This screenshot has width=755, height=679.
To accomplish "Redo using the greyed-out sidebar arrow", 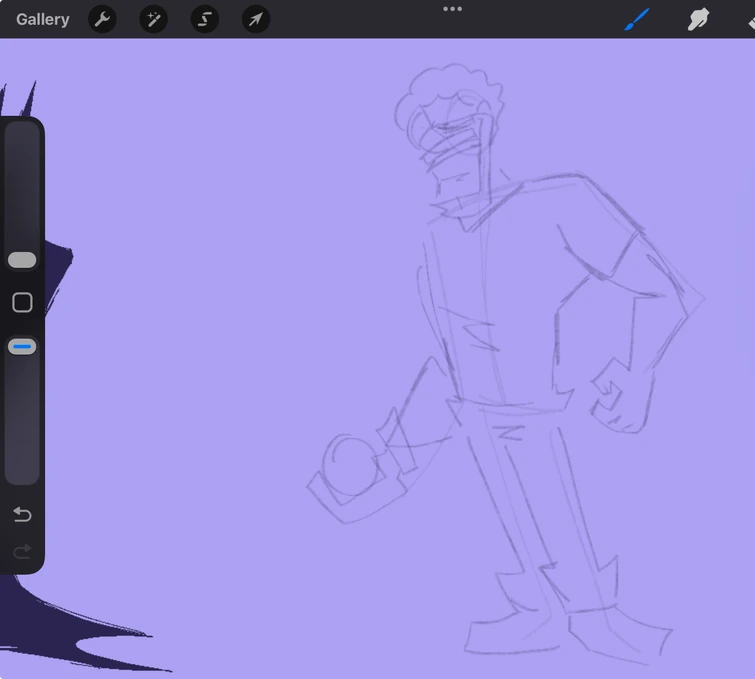I will 22,551.
